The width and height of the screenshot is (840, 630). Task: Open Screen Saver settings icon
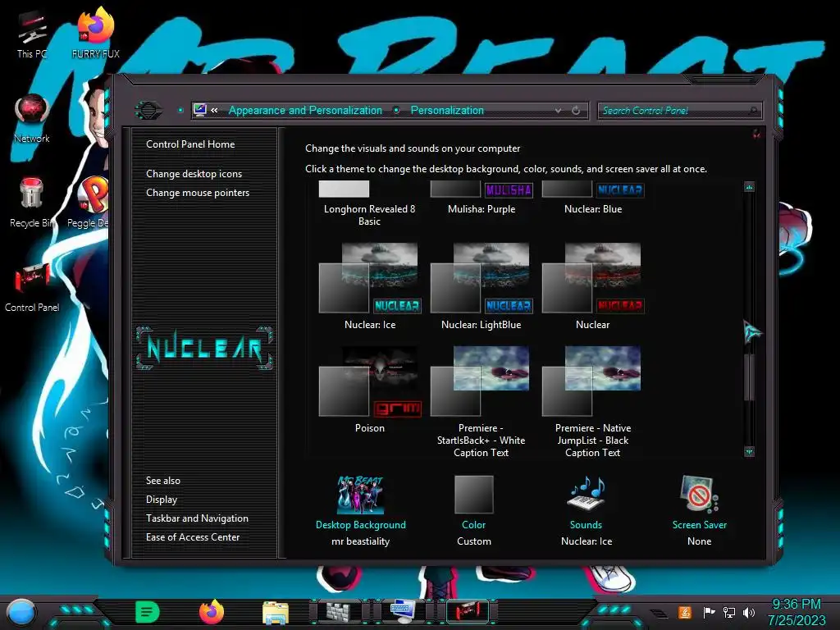click(699, 494)
